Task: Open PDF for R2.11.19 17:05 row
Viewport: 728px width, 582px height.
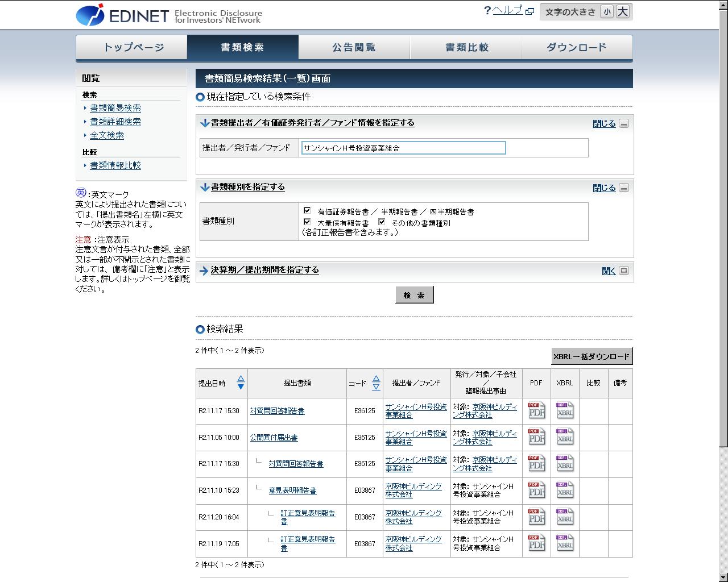Action: click(x=536, y=544)
